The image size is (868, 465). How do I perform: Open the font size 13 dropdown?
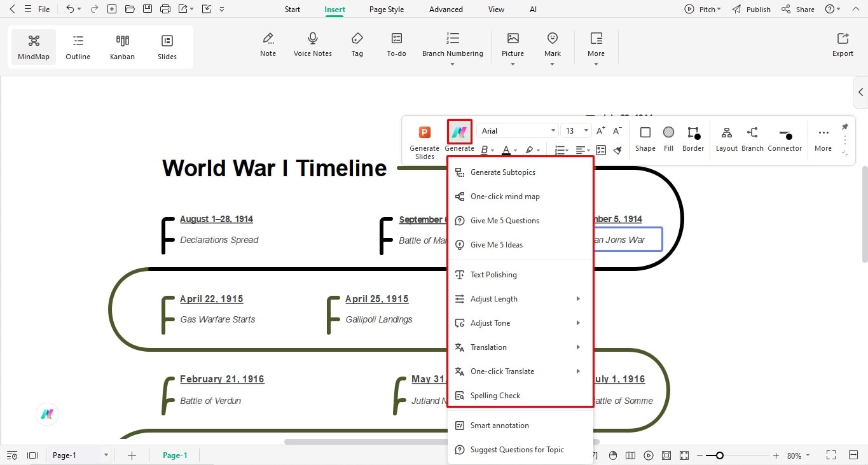575,131
